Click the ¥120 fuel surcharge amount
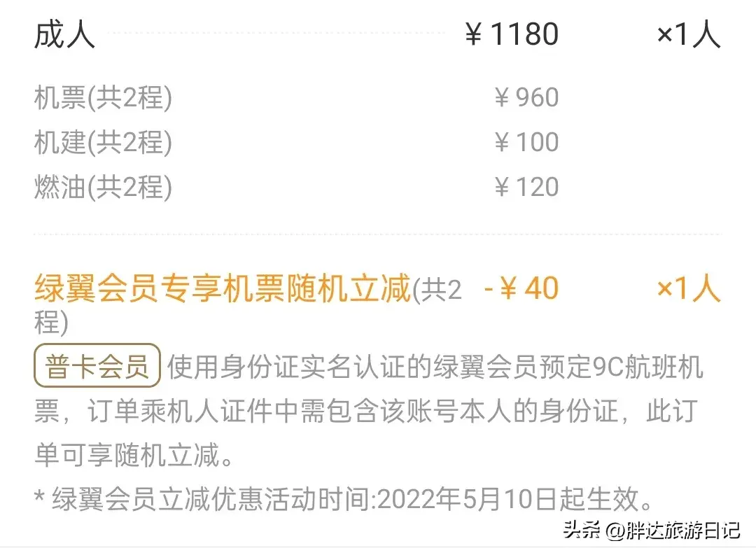Viewport: 756px width, 555px height. pos(526,187)
